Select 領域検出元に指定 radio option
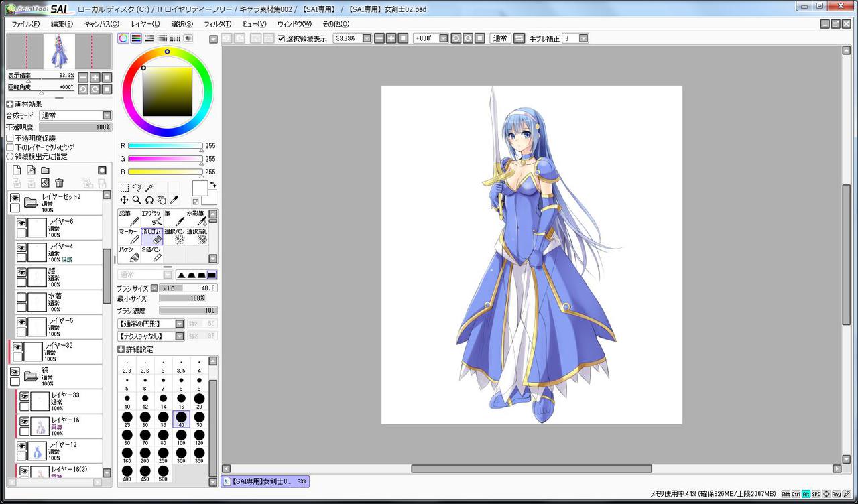 tap(10, 156)
